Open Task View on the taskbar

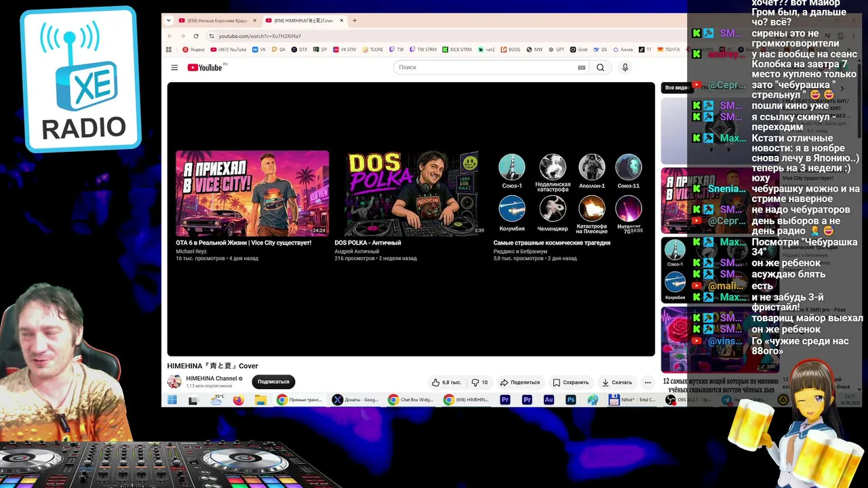tap(193, 400)
